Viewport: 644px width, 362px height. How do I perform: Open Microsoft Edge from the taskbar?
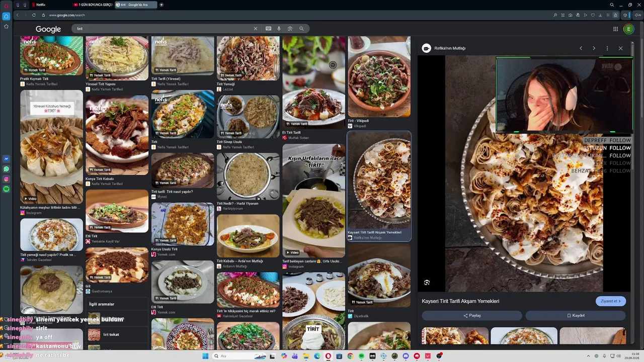pyautogui.click(x=317, y=356)
